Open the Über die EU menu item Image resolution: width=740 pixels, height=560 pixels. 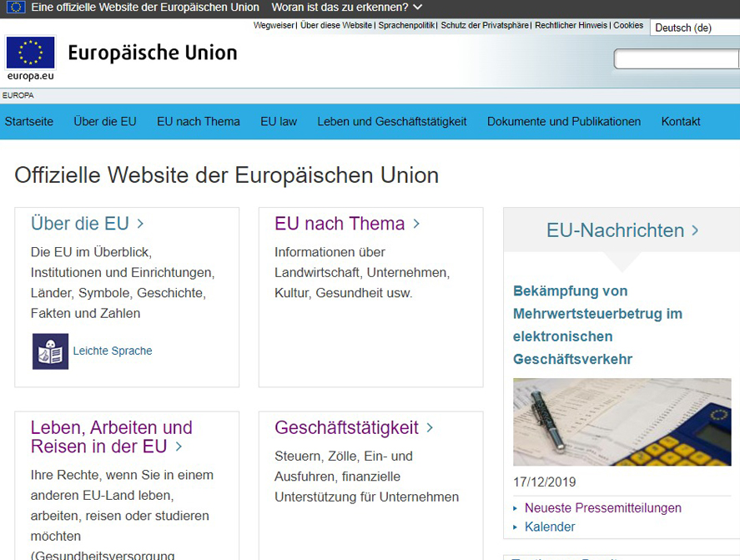point(105,122)
